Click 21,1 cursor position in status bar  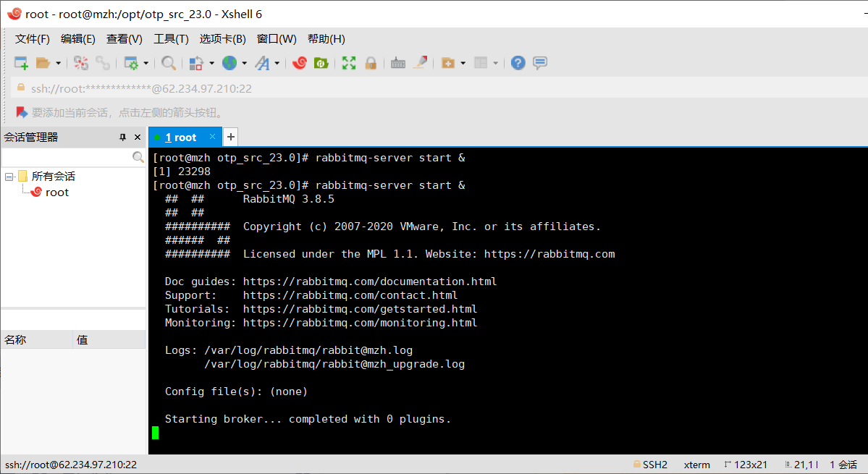801,465
